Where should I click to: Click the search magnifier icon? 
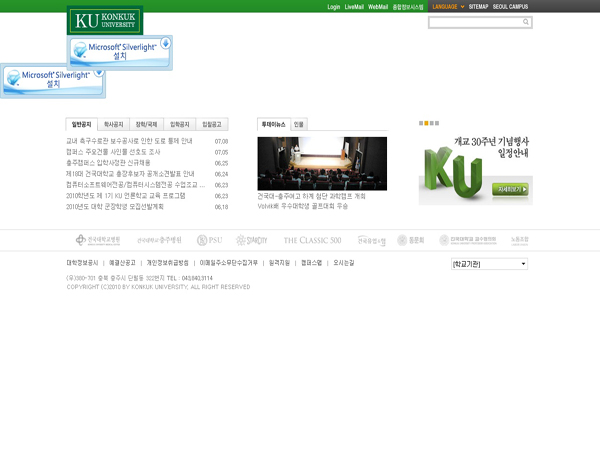pyautogui.click(x=526, y=21)
